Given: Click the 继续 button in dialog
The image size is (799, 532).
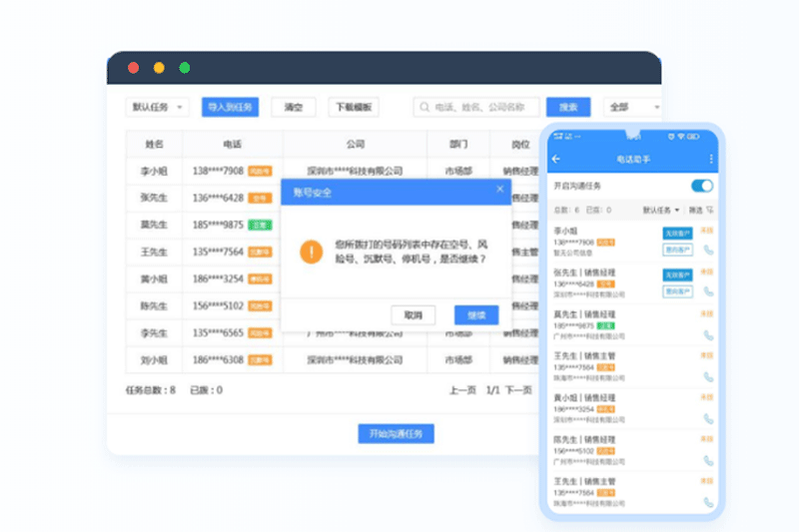Looking at the screenshot, I should pyautogui.click(x=476, y=315).
